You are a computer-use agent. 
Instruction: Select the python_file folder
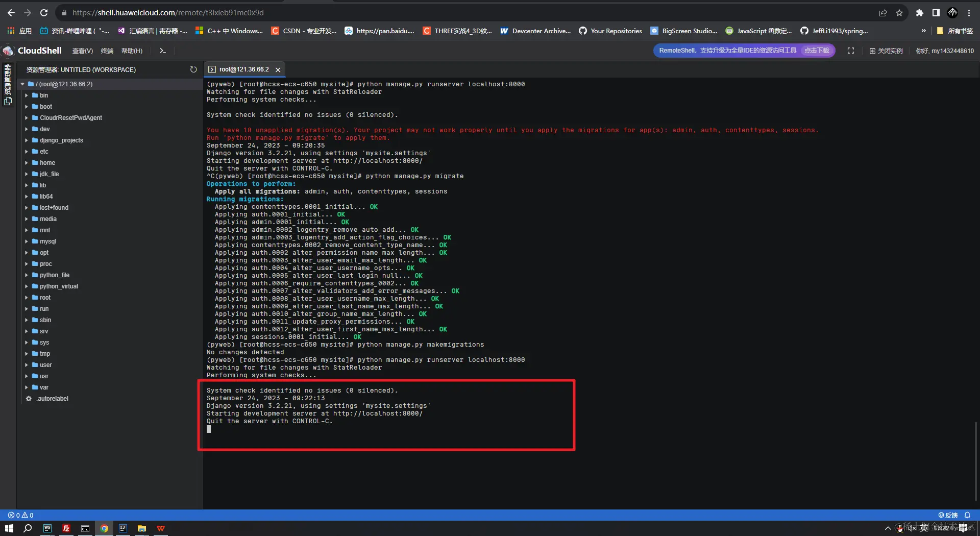point(110,275)
